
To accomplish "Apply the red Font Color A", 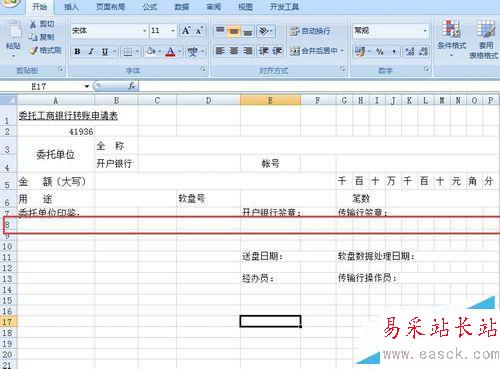I will tap(170, 51).
